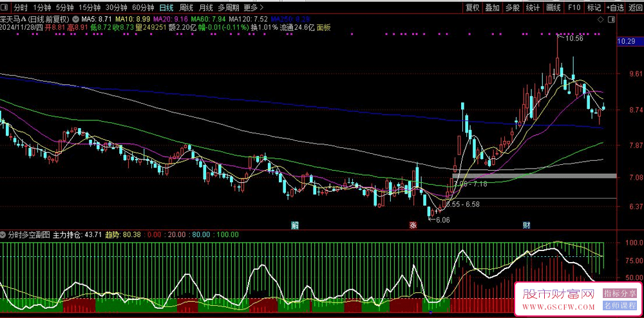Switch to 30分钟 chart period
Viewport: 644px width, 318px height.
click(116, 7)
